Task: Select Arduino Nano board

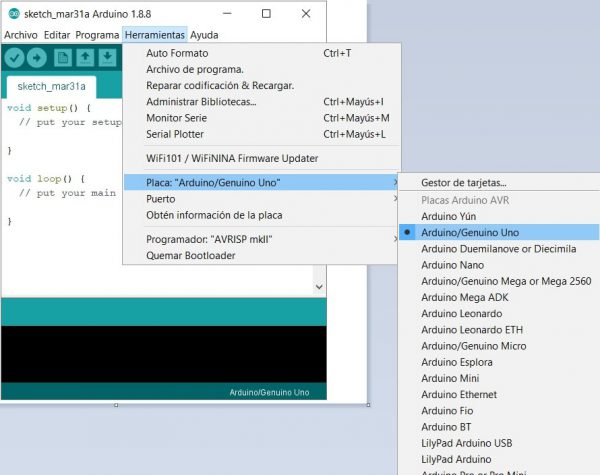Action: [x=499, y=265]
